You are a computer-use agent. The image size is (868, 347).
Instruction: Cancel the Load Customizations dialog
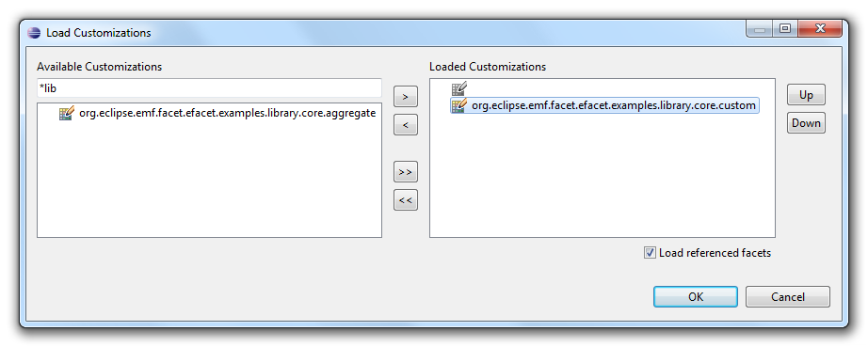coord(788,297)
